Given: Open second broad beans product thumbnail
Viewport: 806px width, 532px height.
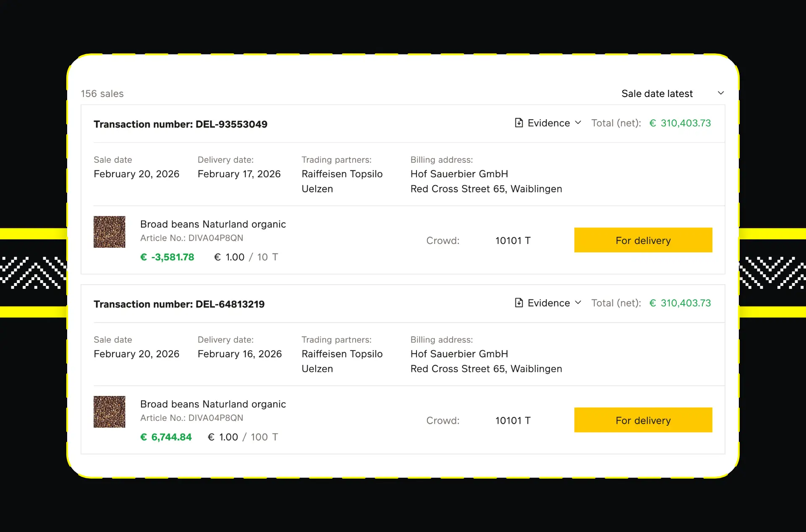Looking at the screenshot, I should click(109, 411).
